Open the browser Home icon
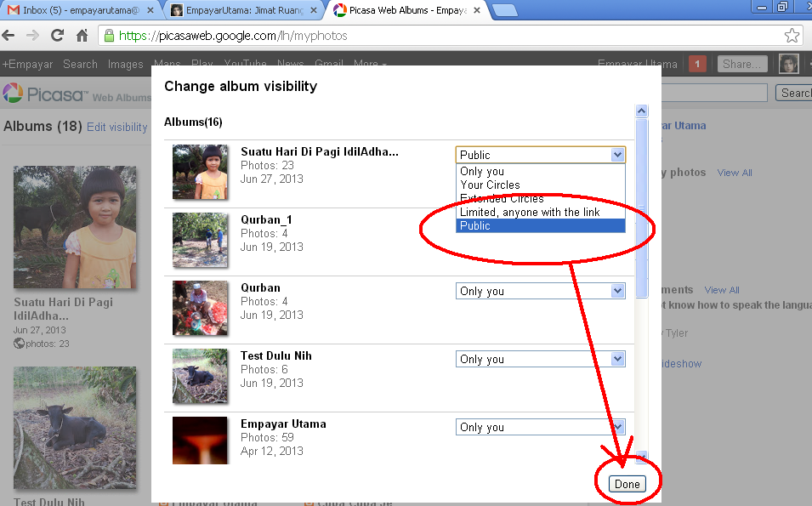812x506 pixels. click(82, 35)
